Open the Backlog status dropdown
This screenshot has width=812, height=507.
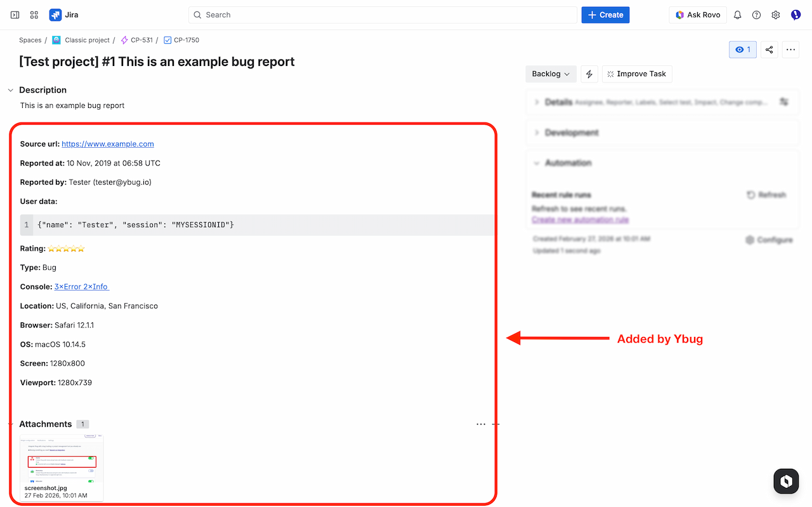click(551, 74)
